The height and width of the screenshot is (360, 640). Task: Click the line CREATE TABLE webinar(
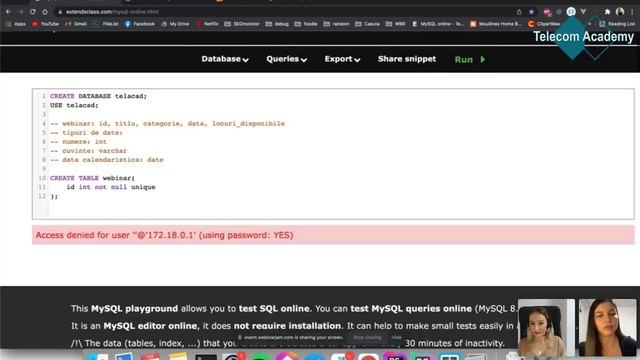point(93,178)
